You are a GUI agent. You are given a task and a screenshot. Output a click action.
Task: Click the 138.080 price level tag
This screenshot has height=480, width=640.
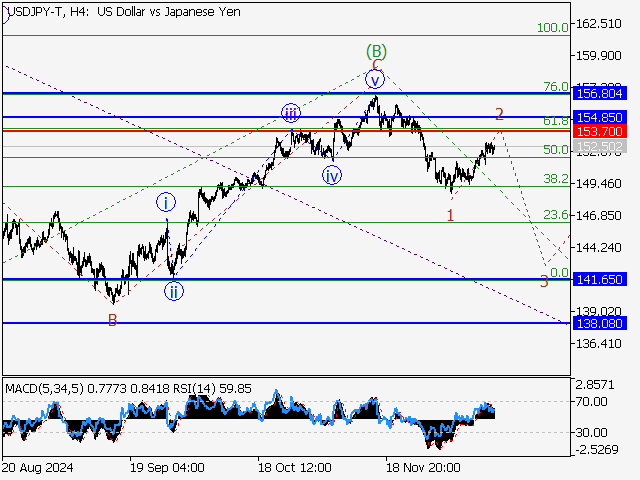(600, 323)
